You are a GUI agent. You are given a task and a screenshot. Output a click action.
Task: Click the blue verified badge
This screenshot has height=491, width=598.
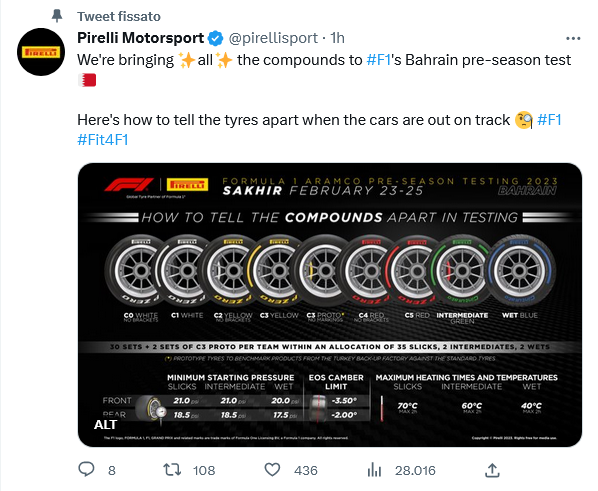[215, 38]
